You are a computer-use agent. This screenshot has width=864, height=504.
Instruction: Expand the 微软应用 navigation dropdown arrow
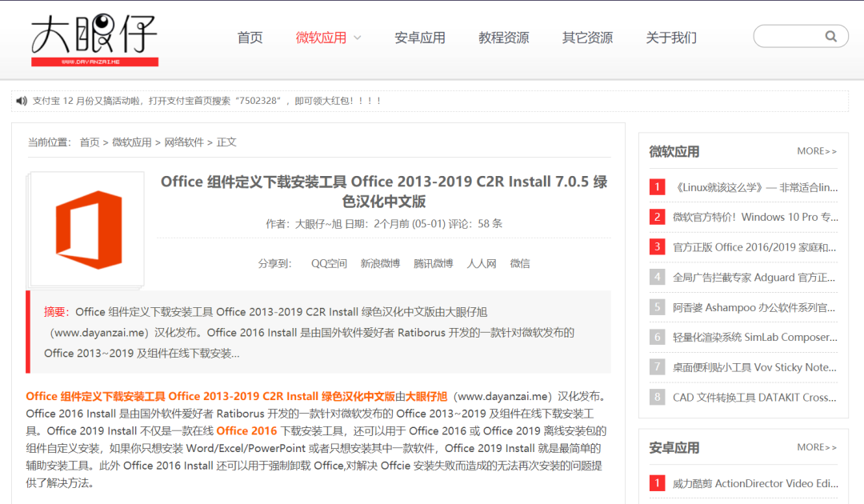[357, 38]
